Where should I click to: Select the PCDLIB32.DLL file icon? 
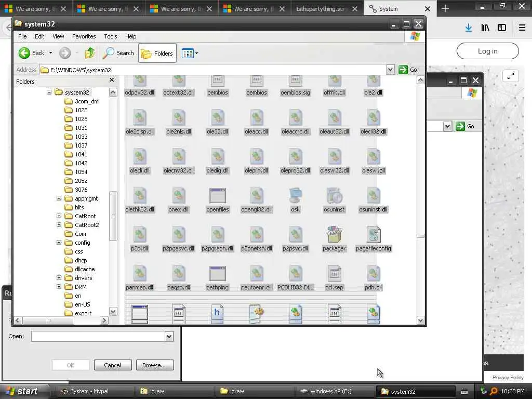(x=295, y=274)
